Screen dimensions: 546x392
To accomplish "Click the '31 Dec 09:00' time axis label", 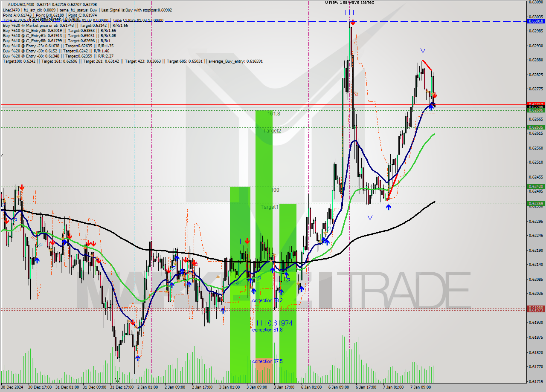I will (95, 387).
